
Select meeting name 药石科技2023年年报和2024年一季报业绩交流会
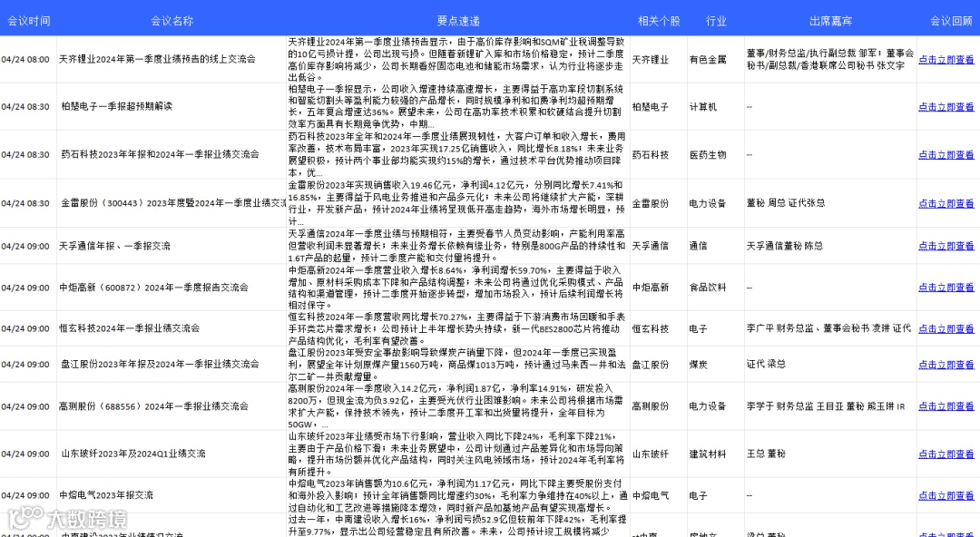pos(160,154)
